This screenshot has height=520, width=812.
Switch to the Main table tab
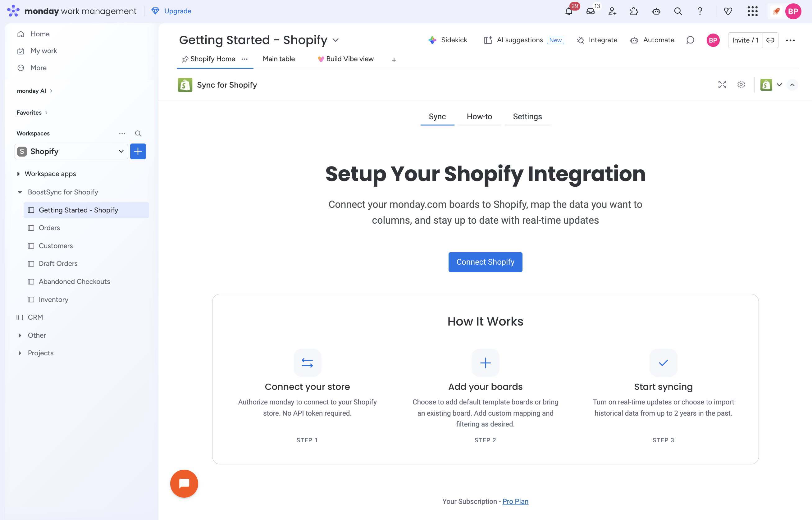(279, 59)
